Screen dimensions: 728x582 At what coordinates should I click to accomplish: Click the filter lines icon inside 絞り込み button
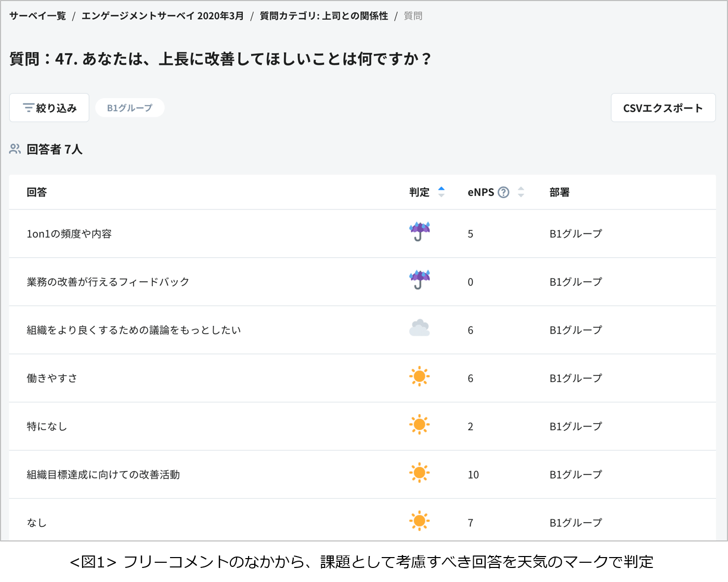pyautogui.click(x=28, y=108)
